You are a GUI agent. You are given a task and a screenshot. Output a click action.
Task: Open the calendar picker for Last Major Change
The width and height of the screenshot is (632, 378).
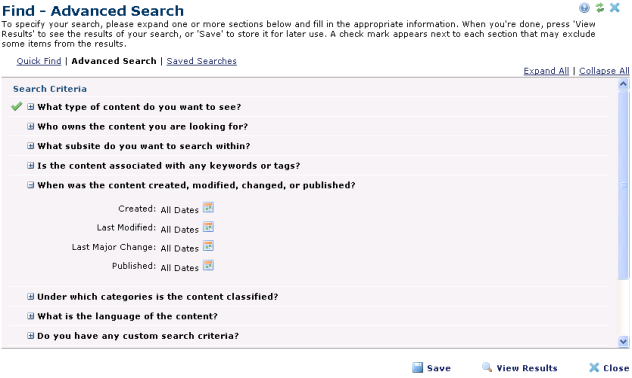tap(208, 246)
